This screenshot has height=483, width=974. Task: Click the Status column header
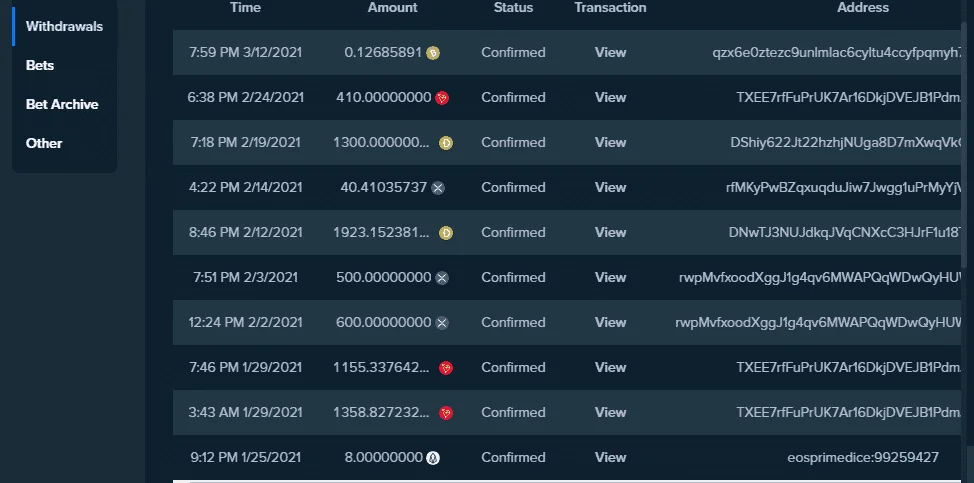(513, 7)
